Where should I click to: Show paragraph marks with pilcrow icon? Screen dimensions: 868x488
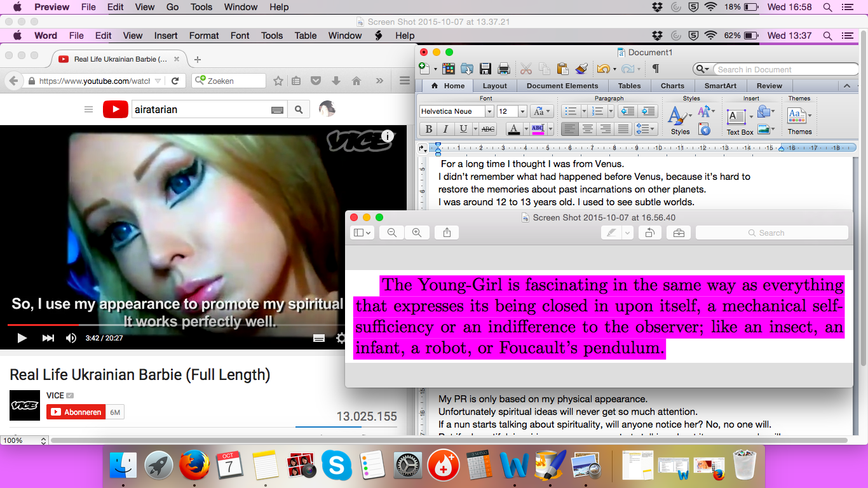tap(656, 69)
